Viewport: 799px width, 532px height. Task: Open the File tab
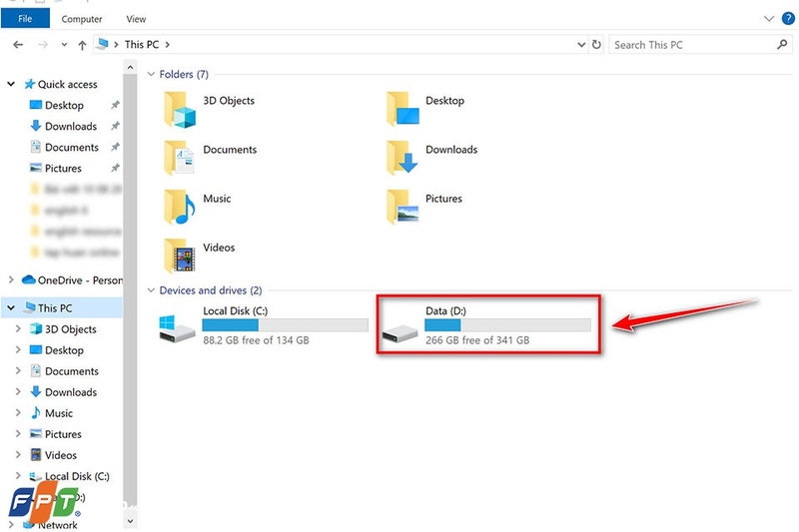click(x=25, y=19)
